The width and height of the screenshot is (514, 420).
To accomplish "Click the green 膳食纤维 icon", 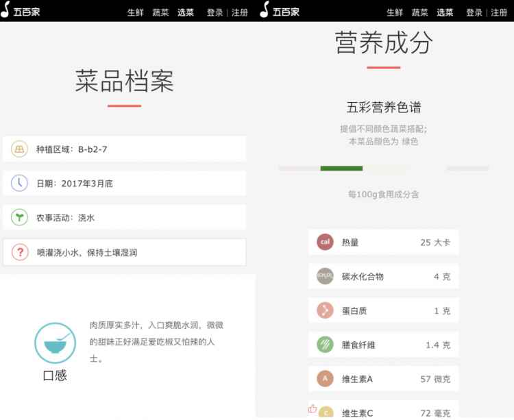I will [x=325, y=345].
